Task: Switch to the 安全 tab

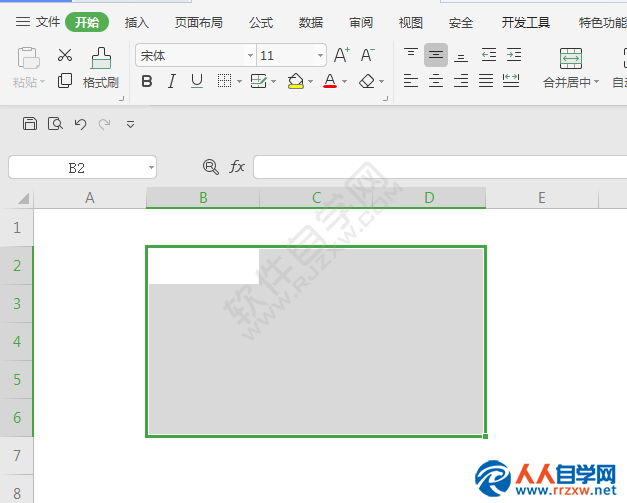Action: (x=461, y=22)
